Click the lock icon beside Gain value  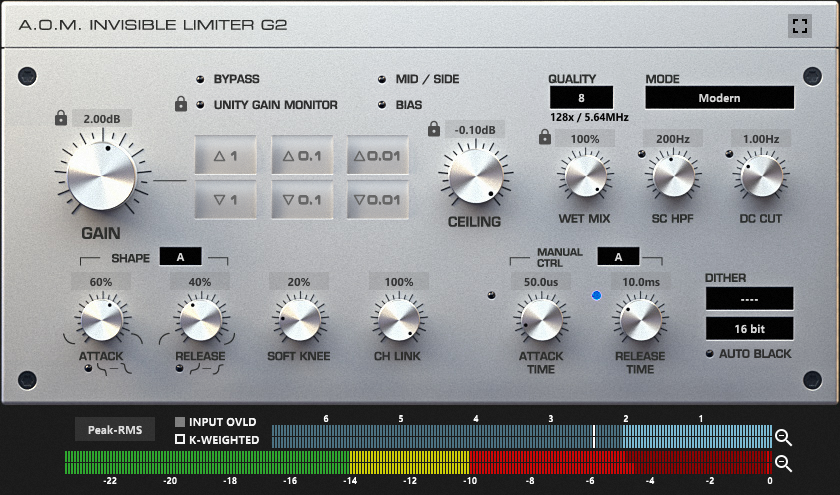coord(62,119)
